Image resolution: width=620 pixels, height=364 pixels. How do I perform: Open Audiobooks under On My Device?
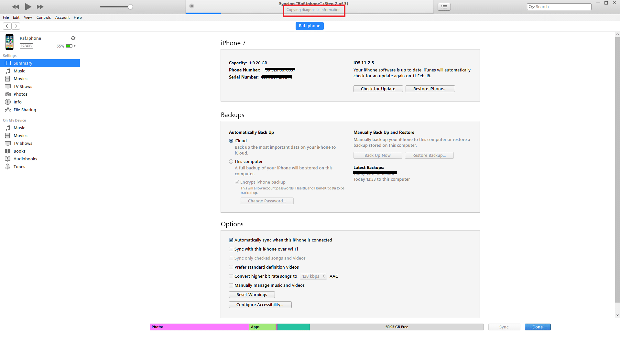(40, 159)
